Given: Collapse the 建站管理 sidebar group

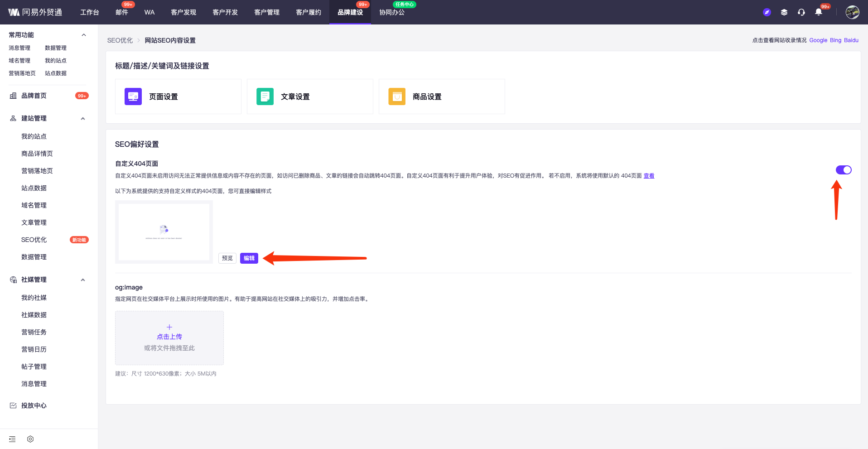Looking at the screenshot, I should coord(83,119).
